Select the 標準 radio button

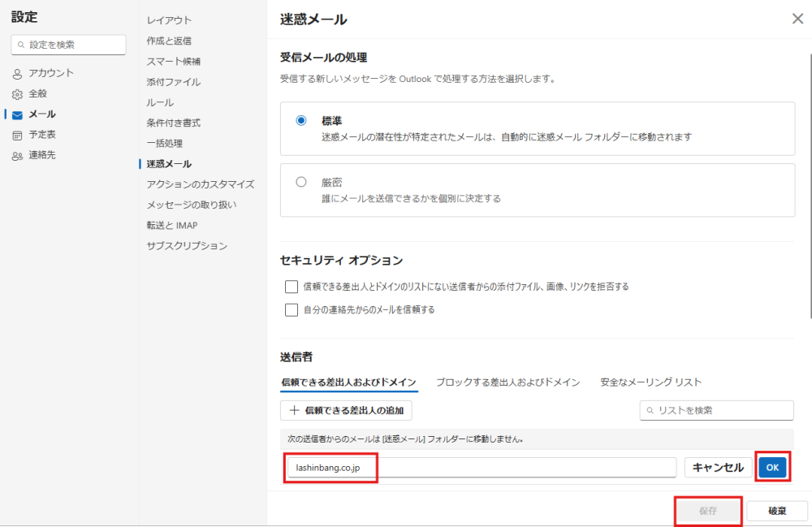(x=301, y=120)
